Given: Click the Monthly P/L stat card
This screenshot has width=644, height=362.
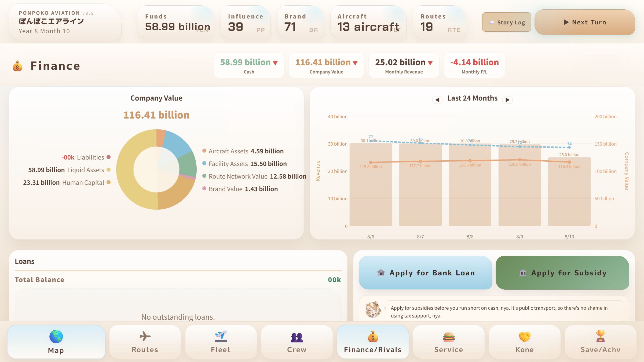Looking at the screenshot, I should point(474,65).
